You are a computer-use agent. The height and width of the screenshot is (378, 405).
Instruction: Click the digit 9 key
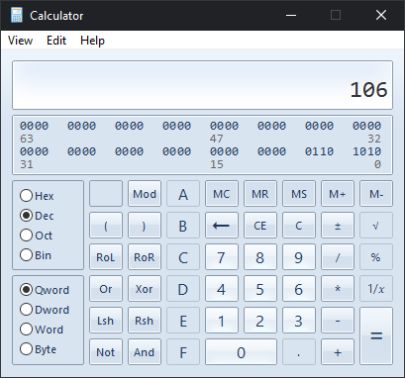[299, 257]
